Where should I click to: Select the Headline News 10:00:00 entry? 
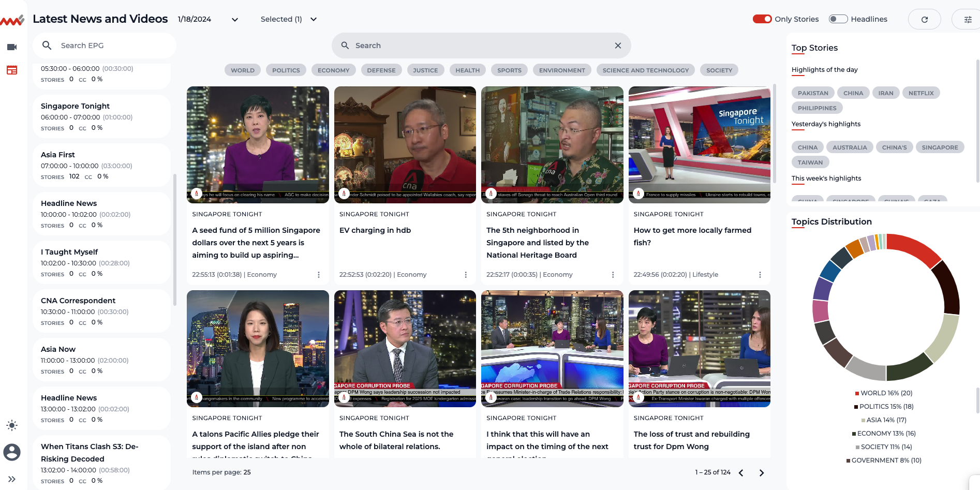pyautogui.click(x=102, y=214)
